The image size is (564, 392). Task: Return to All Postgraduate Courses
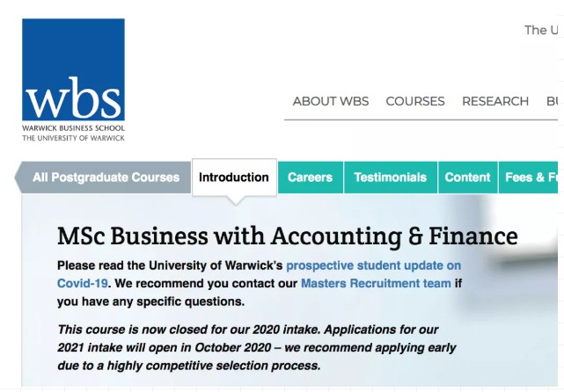click(106, 178)
